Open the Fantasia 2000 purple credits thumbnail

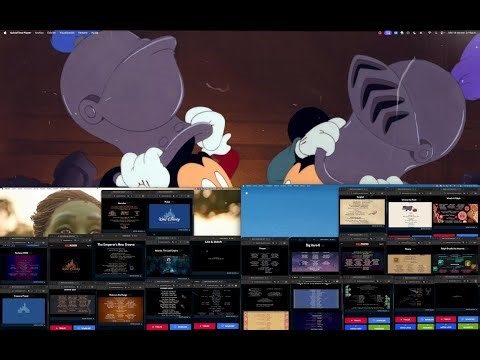[x=23, y=267]
